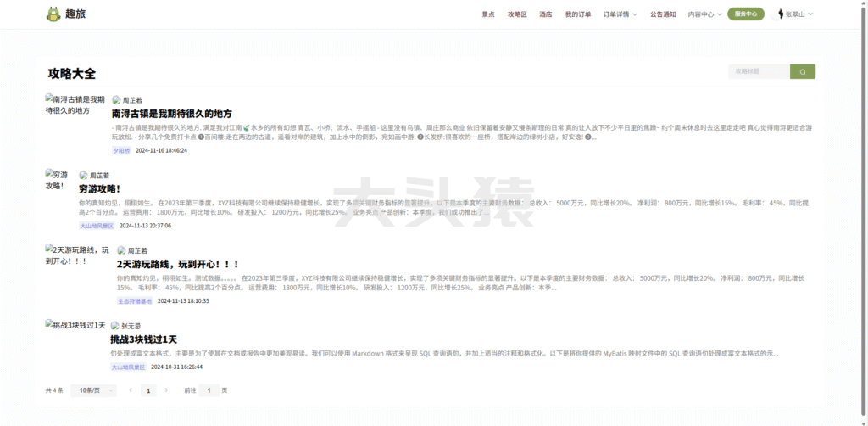Open the 10条/页 page size selector
The width and height of the screenshot is (868, 426).
(x=93, y=390)
